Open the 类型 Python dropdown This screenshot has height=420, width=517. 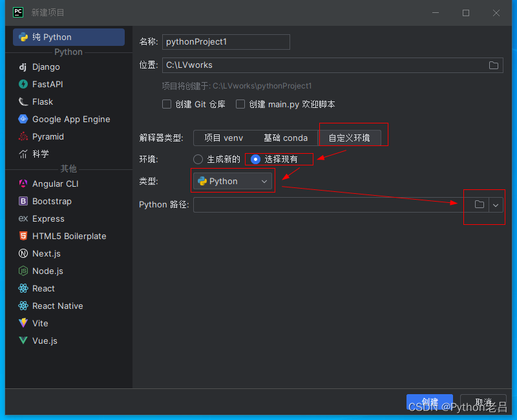click(233, 181)
